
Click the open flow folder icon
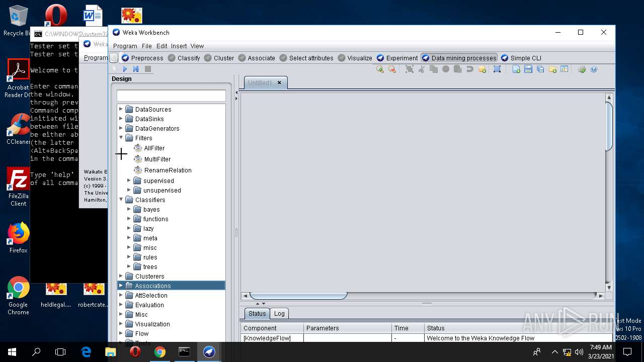pos(552,69)
